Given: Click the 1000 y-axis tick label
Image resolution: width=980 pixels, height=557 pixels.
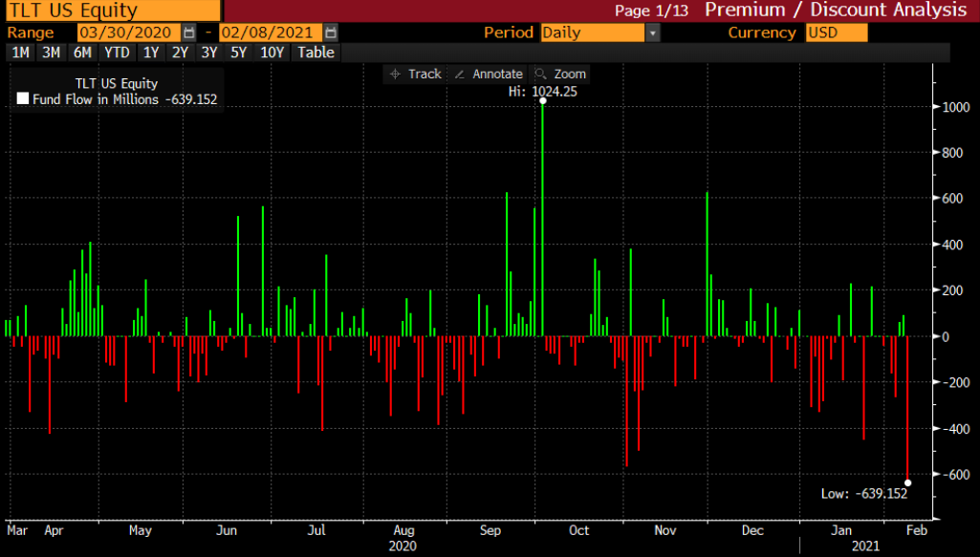Looking at the screenshot, I should (x=956, y=107).
